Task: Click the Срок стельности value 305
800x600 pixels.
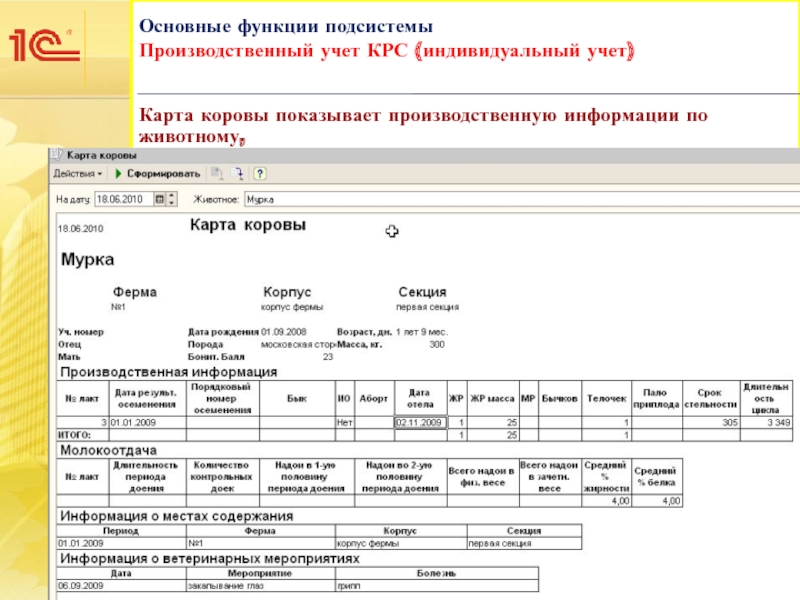Action: click(711, 422)
